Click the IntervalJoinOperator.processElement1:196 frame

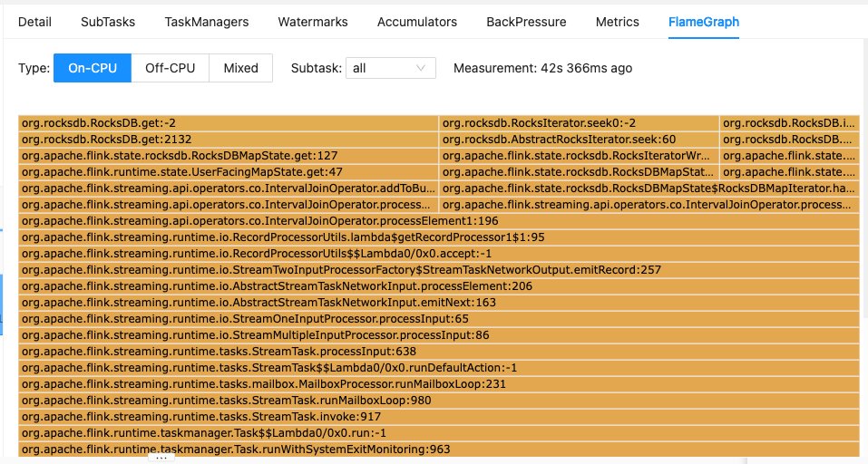coord(439,220)
